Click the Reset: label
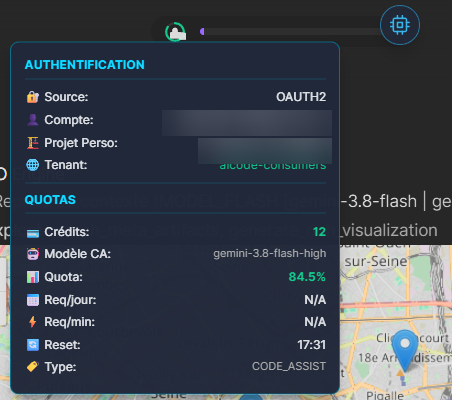Viewport: 452px width, 400px height. pos(62,345)
